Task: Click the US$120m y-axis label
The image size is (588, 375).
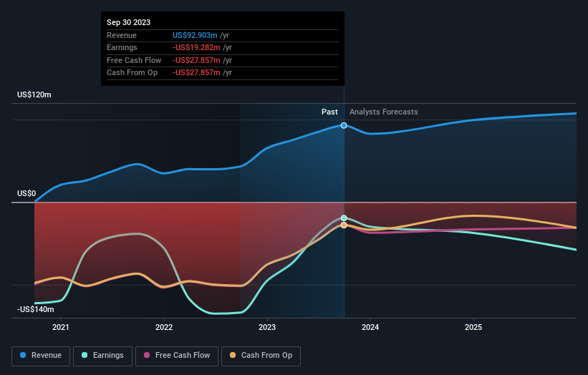Action: (34, 94)
